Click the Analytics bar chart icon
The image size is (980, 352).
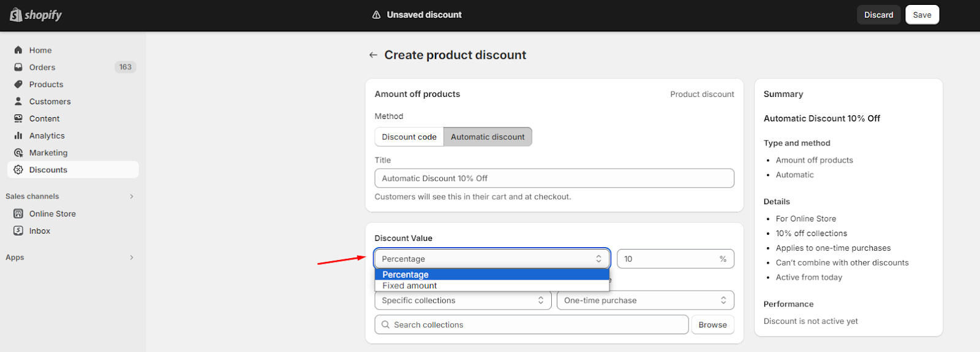[x=18, y=136]
